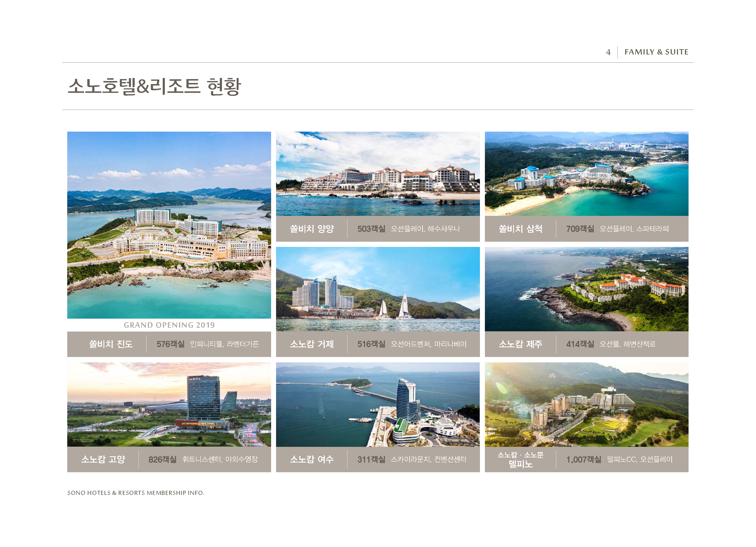Click the 오션어드벤처, 마리나베이 text
Image resolution: width=756 pixels, height=547 pixels.
pyautogui.click(x=429, y=344)
